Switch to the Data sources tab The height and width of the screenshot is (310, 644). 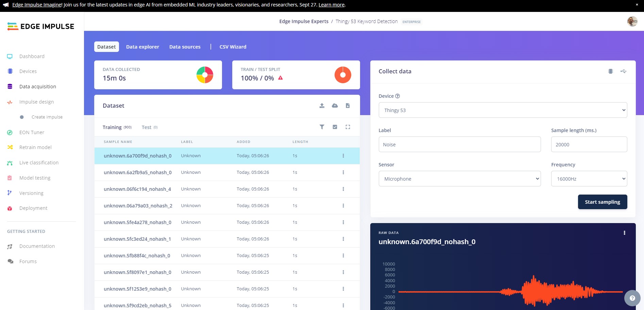[x=185, y=47]
